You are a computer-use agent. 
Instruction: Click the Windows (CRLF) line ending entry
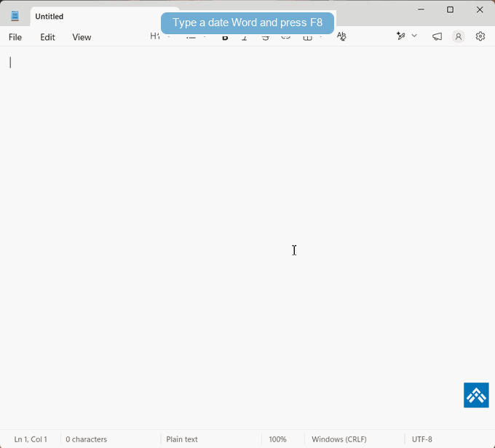(339, 439)
